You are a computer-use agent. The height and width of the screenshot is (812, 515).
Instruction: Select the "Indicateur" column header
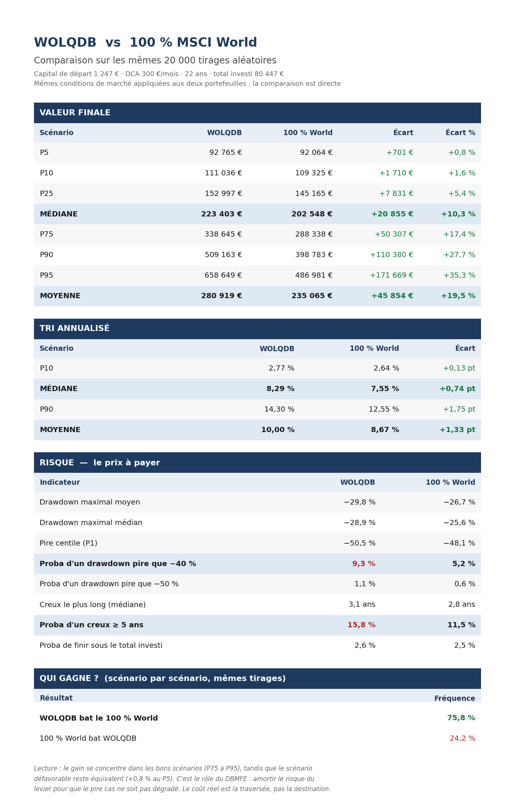point(60,482)
